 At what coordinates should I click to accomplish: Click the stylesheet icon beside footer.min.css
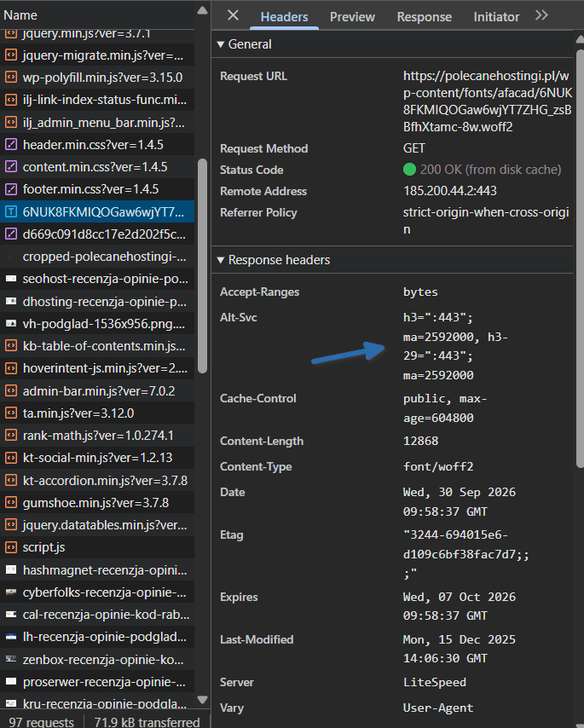(x=11, y=189)
